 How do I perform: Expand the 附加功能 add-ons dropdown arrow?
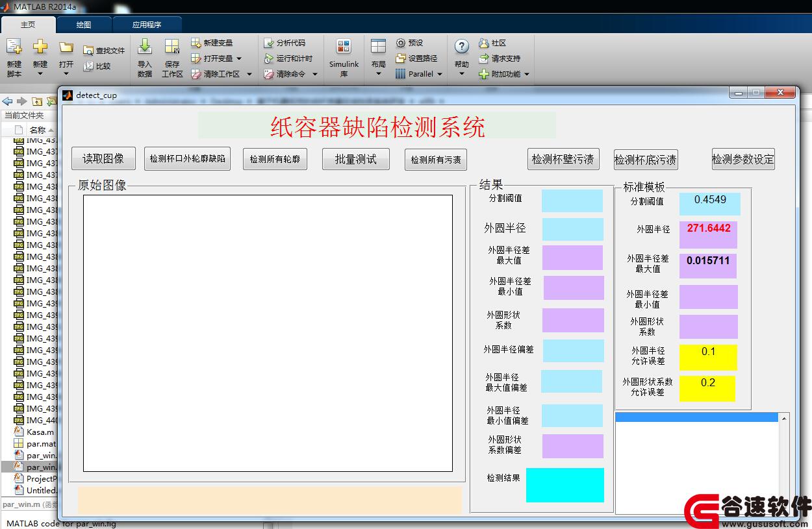(x=527, y=74)
